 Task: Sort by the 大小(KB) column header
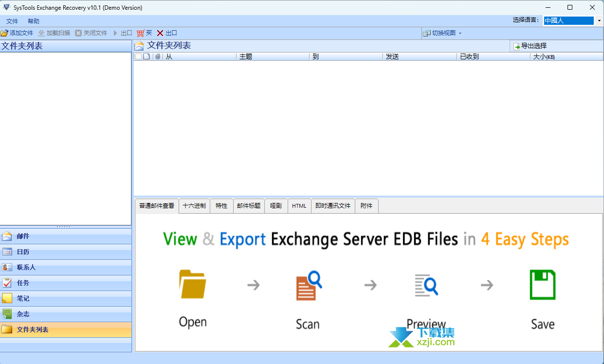(x=567, y=56)
